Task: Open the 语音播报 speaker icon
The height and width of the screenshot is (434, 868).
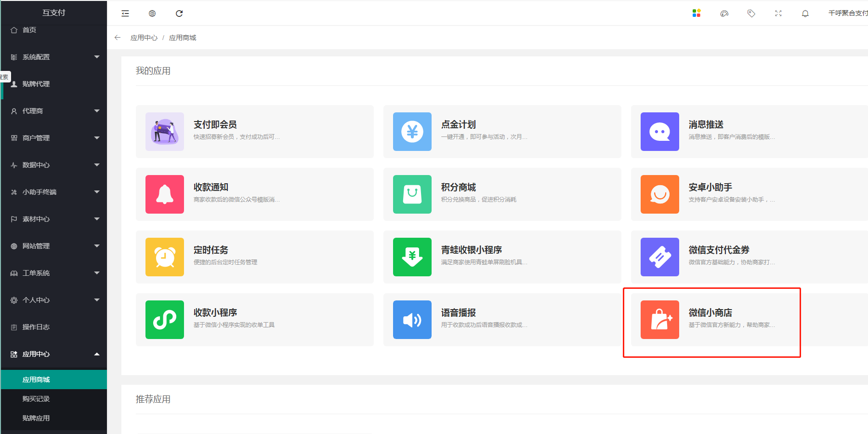Action: [412, 320]
